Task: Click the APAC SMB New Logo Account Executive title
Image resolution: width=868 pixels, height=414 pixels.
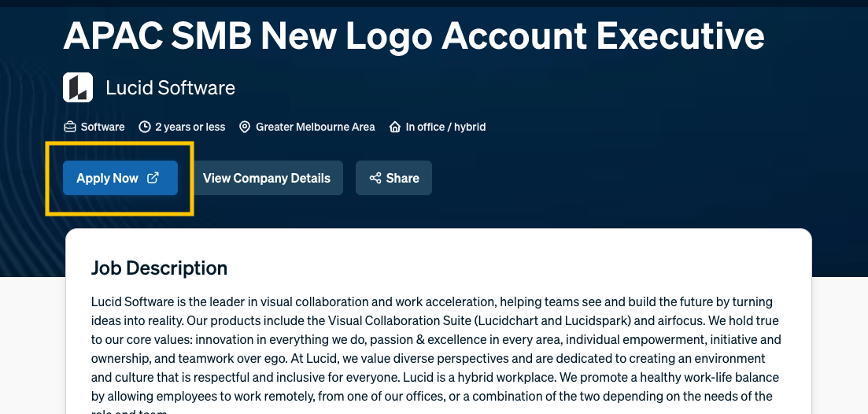Action: click(x=414, y=35)
